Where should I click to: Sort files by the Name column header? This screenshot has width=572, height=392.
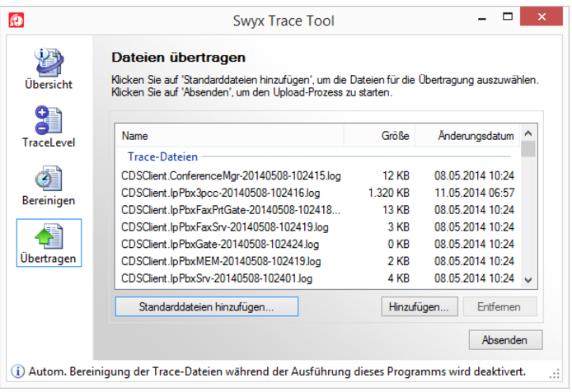pyautogui.click(x=230, y=136)
